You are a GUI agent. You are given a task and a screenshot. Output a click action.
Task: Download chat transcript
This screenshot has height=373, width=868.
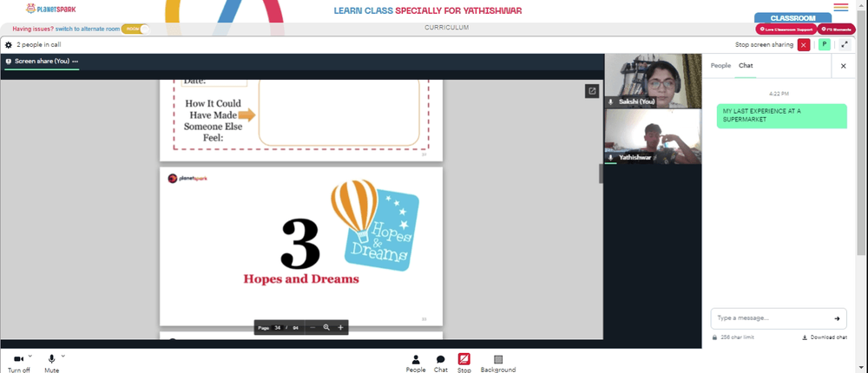coord(825,337)
